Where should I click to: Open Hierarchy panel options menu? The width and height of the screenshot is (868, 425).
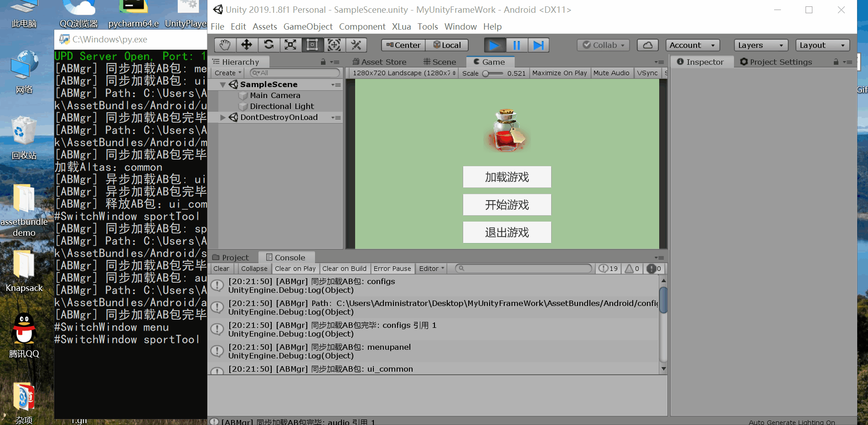(335, 62)
